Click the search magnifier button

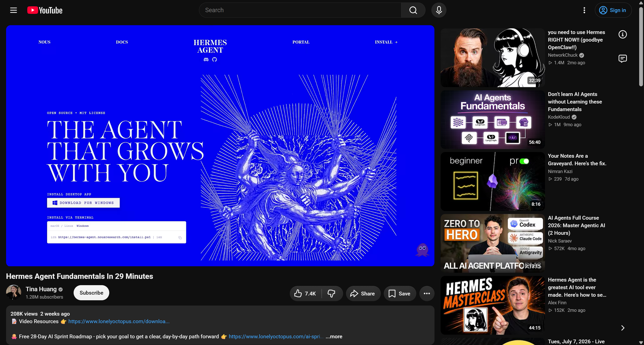(413, 10)
